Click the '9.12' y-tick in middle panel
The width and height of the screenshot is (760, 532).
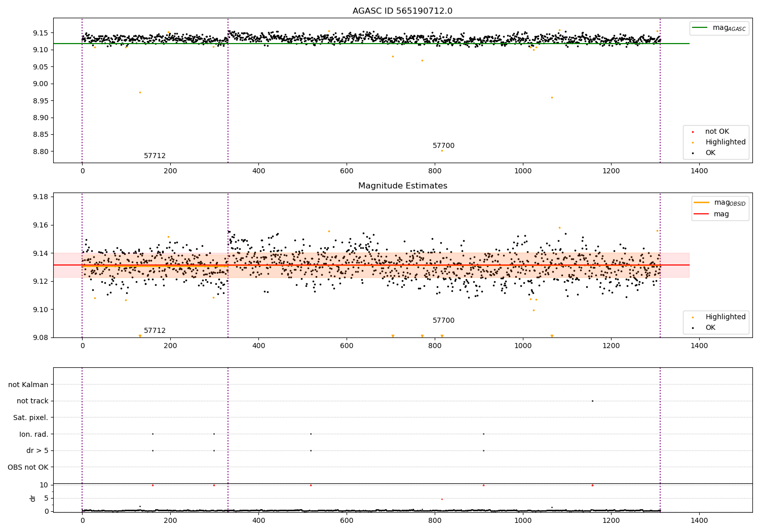pos(41,281)
